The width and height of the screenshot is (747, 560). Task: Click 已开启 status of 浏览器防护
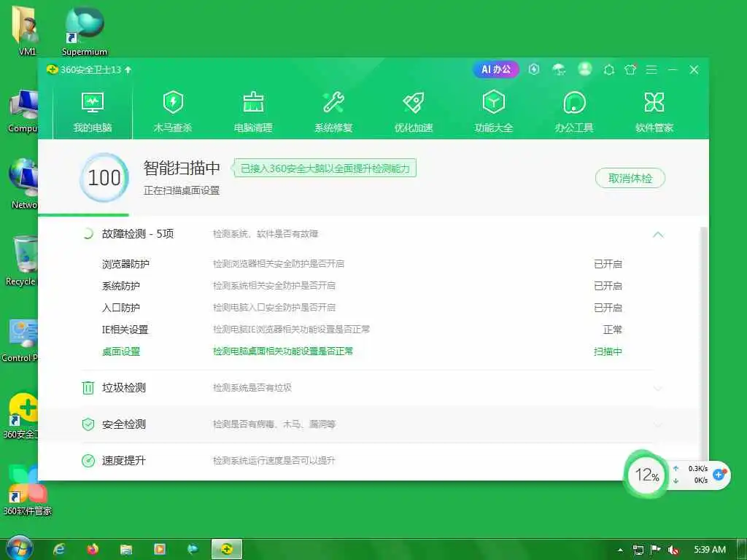(x=608, y=264)
